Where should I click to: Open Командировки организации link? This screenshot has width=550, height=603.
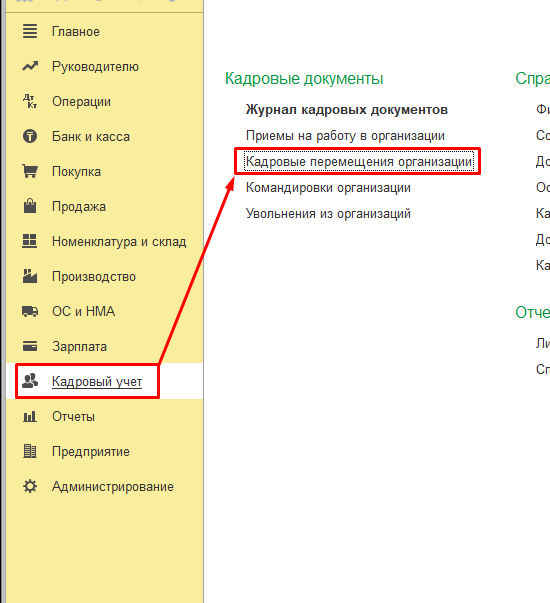[328, 188]
